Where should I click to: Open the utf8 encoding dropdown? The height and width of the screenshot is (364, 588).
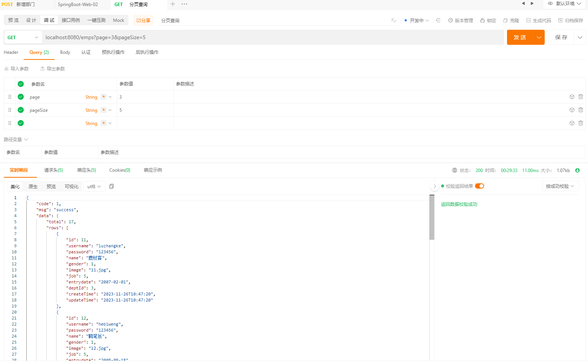[94, 186]
